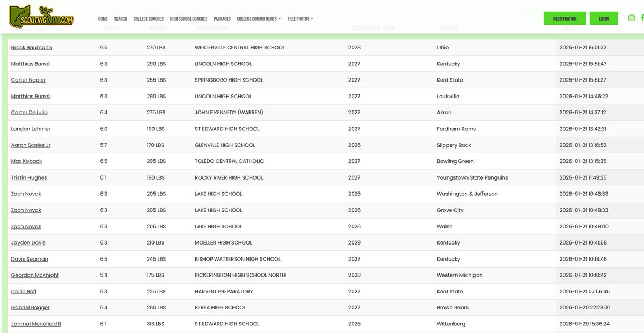This screenshot has width=644, height=333.
Task: Open Max Koback's profile link
Action: point(27,161)
